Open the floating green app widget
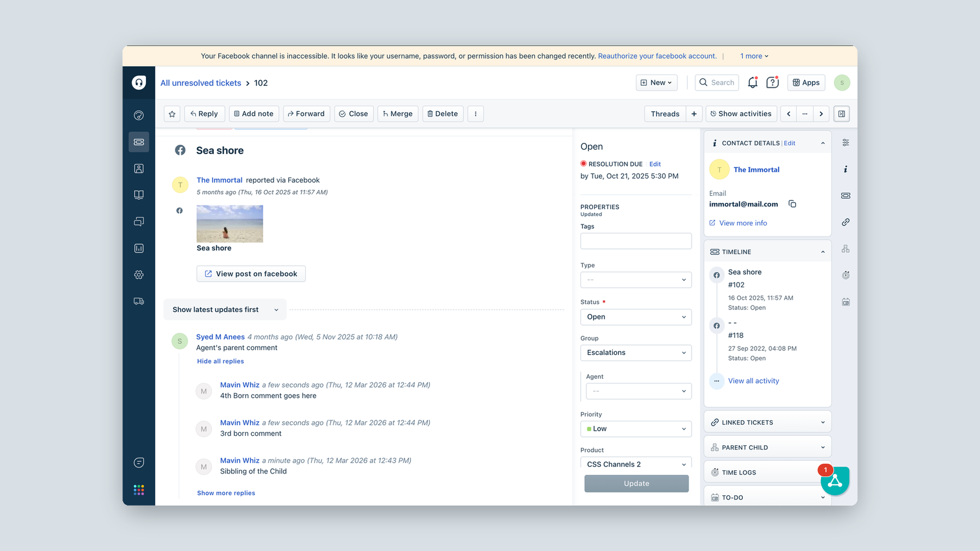The height and width of the screenshot is (551, 980). [834, 481]
